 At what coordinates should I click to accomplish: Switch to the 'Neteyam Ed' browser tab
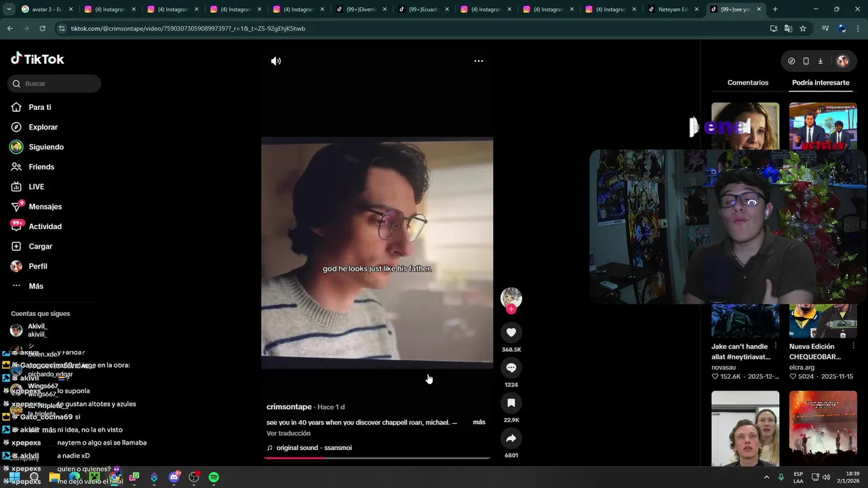tap(673, 9)
